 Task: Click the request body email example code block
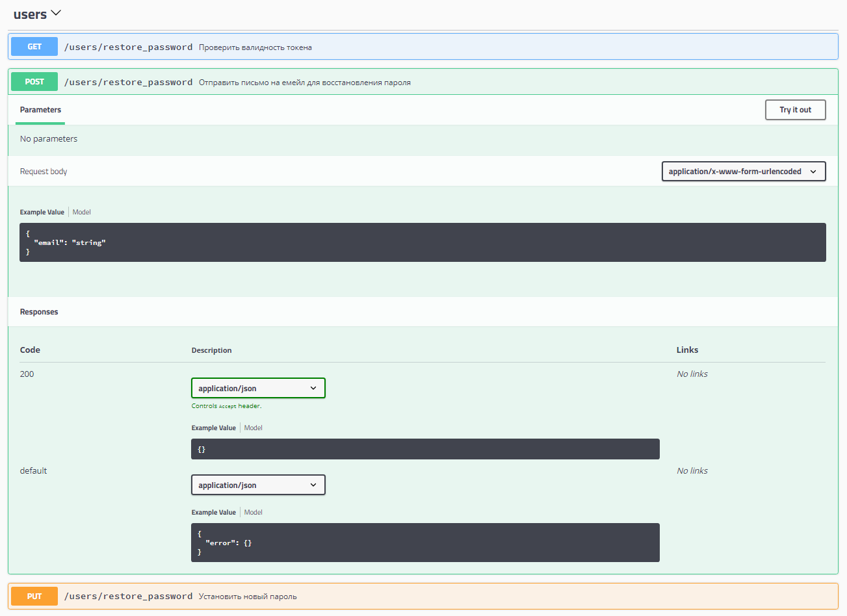(423, 242)
